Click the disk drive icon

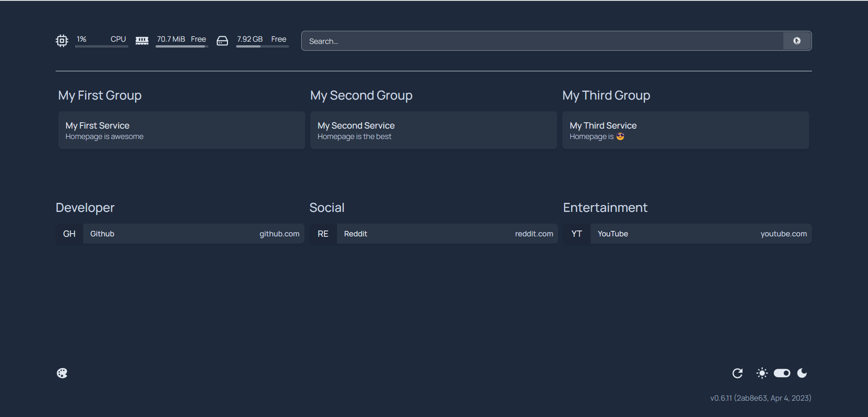[222, 41]
